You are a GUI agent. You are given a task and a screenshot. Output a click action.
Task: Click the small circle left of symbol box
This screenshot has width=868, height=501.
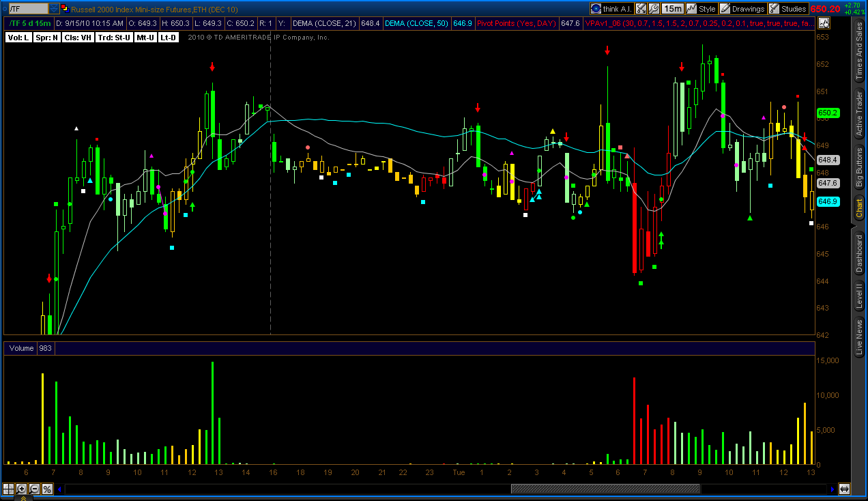tap(4, 9)
